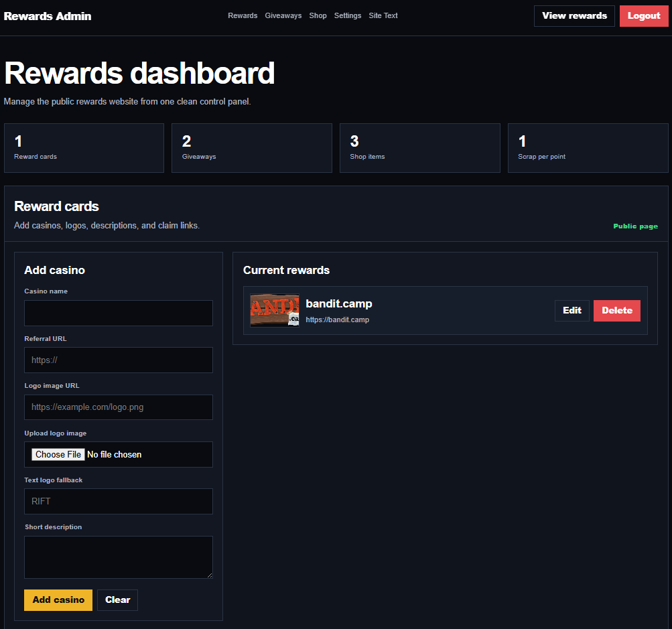Screen dimensions: 672x629
Task: Select the Giveaways stat card
Action: pos(252,148)
